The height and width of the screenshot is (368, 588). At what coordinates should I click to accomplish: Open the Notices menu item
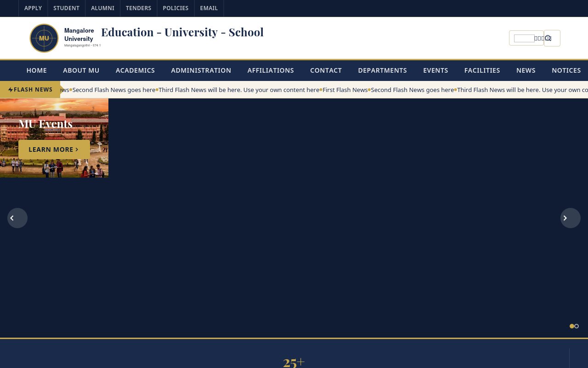click(x=566, y=70)
